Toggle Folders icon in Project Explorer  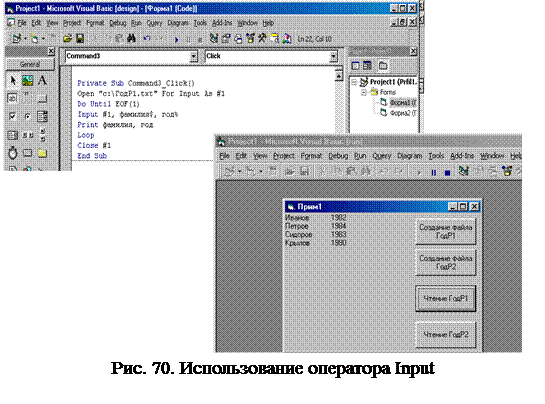[383, 66]
